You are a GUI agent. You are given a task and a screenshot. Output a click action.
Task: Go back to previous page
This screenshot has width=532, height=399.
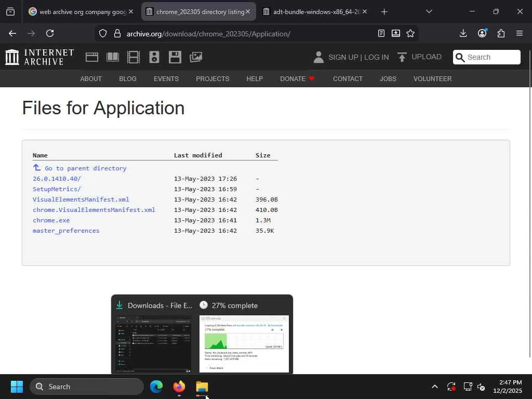(x=12, y=33)
